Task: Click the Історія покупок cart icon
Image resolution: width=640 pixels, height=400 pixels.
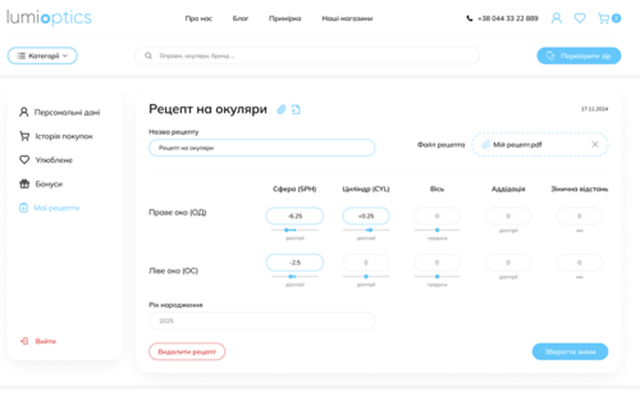Action: tap(24, 136)
